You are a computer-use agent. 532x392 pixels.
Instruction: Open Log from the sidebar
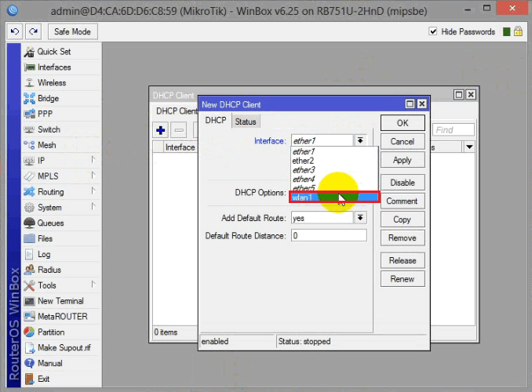(x=62, y=254)
